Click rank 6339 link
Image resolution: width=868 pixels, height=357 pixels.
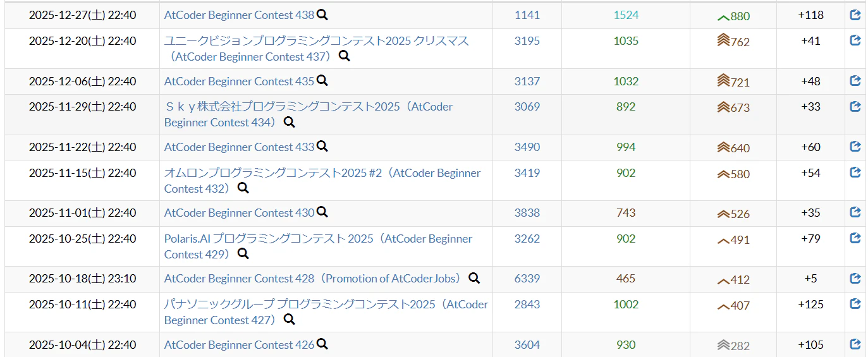527,278
